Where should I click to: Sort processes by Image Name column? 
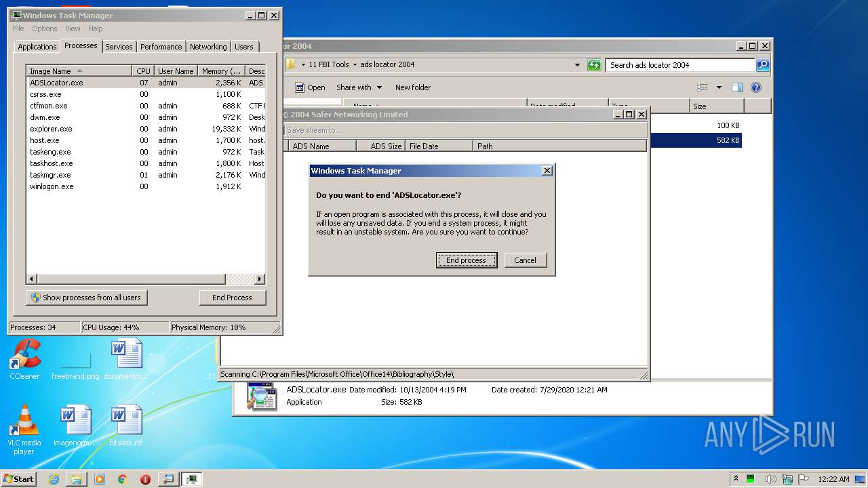pos(79,71)
